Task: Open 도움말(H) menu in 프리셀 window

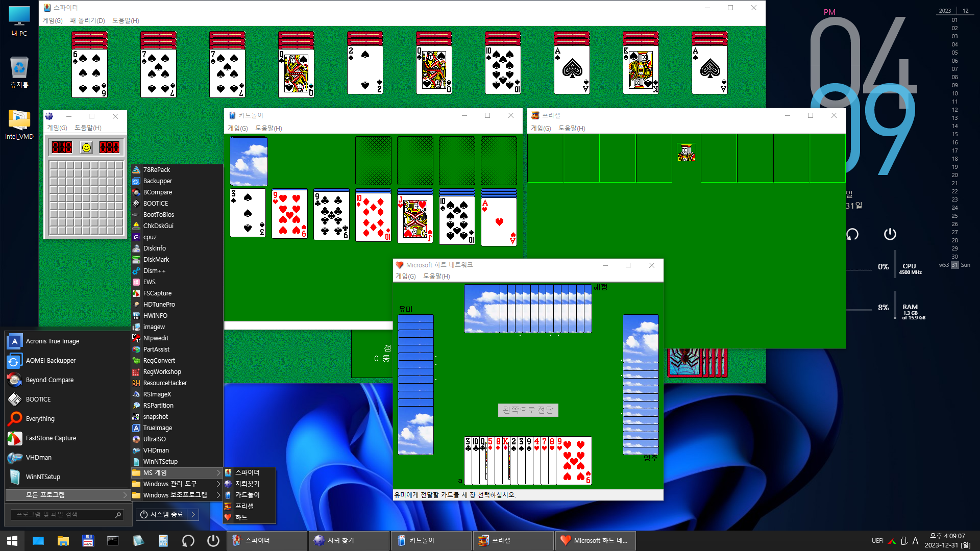Action: tap(572, 129)
